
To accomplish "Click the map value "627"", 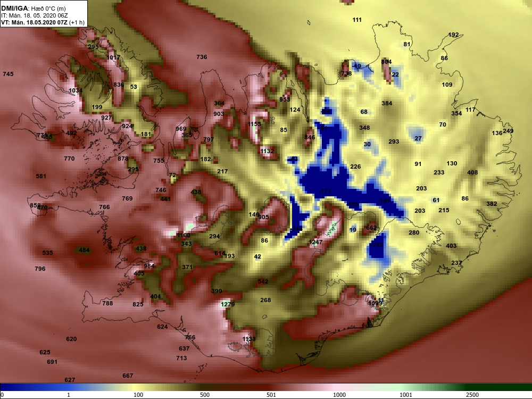I will 70,380.
